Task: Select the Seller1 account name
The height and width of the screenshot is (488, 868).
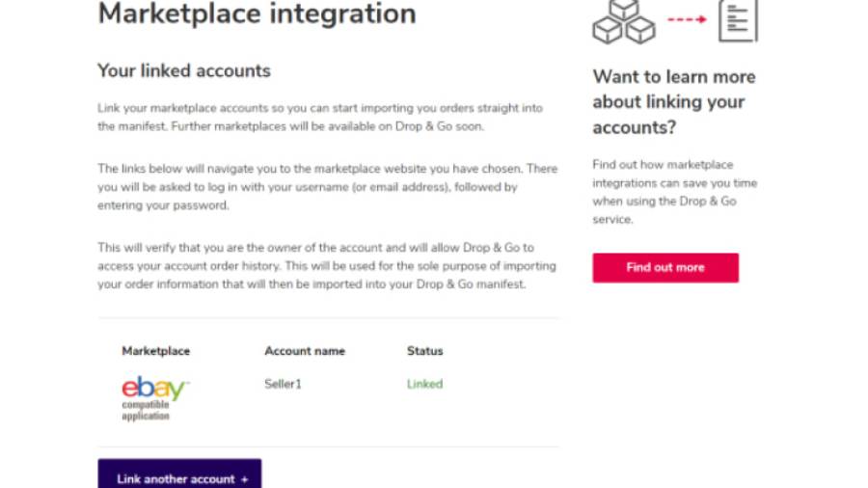Action: click(283, 384)
